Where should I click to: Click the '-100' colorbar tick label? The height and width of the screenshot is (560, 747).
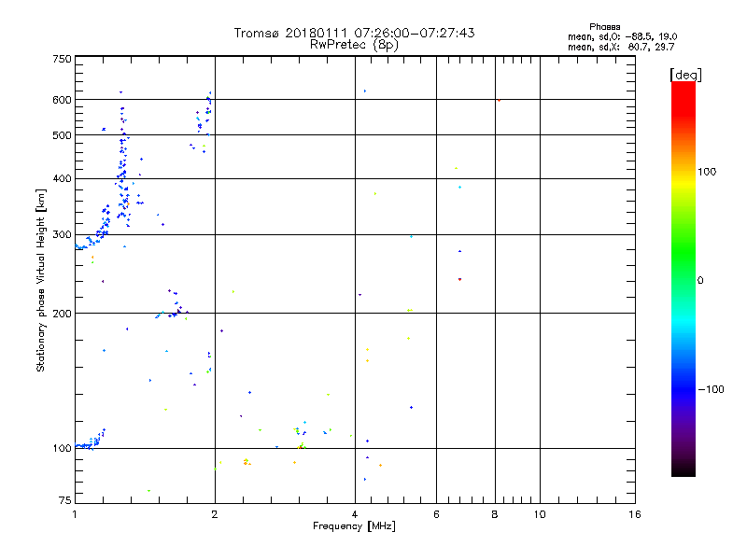712,389
